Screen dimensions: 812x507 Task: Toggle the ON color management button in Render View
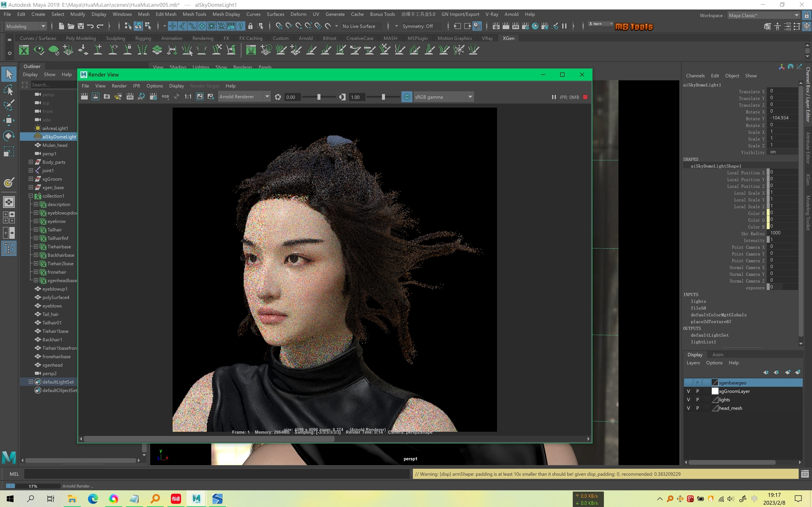coord(406,97)
